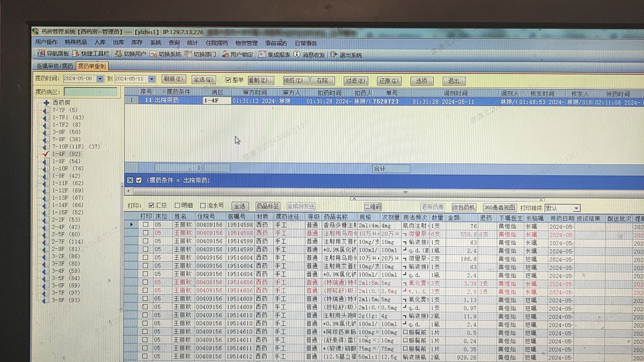
Task: Check the 流水号 checkbox
Action: (x=203, y=205)
